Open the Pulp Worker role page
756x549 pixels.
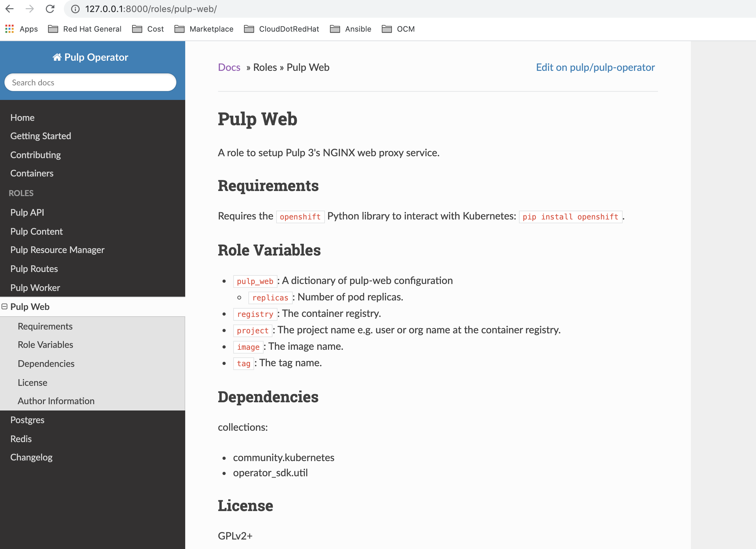[x=35, y=288]
